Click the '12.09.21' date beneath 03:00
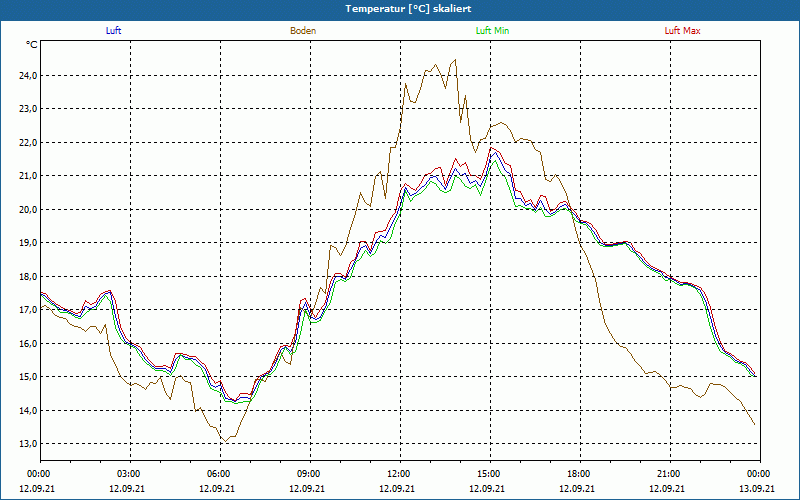Screen dimensions: 800x500 (127, 488)
